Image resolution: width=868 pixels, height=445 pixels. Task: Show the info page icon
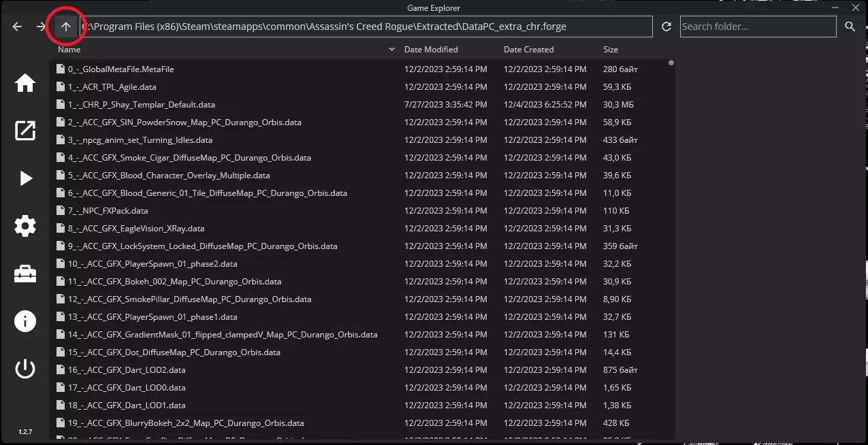pyautogui.click(x=25, y=321)
